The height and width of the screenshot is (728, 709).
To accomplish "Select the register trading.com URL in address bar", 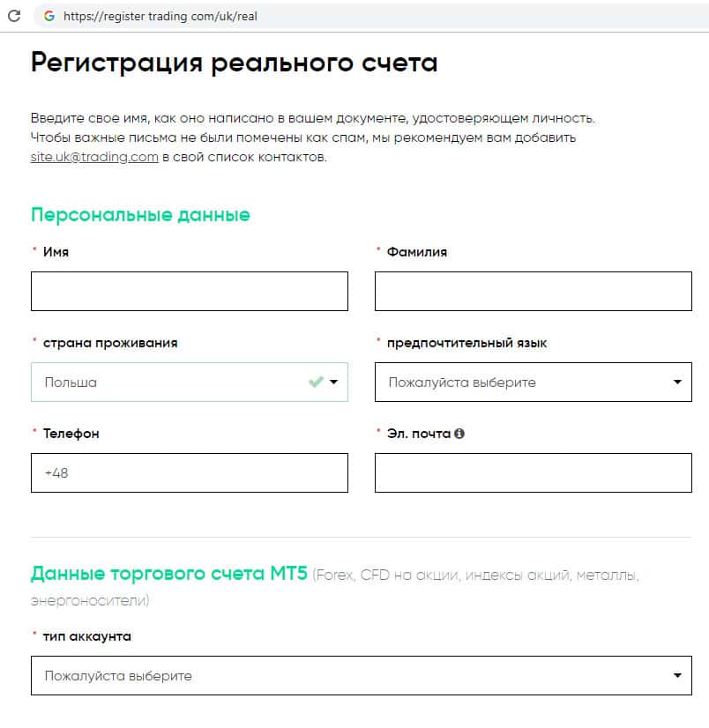I will point(160,16).
